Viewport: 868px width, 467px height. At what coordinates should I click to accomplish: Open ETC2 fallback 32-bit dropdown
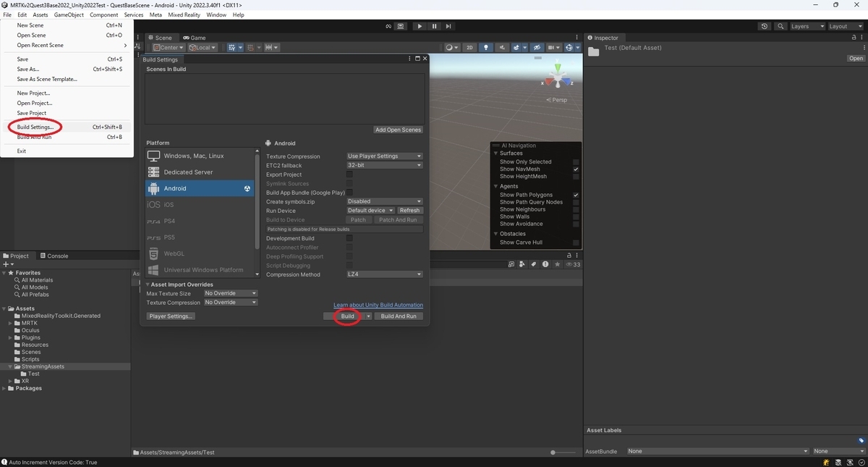point(384,165)
